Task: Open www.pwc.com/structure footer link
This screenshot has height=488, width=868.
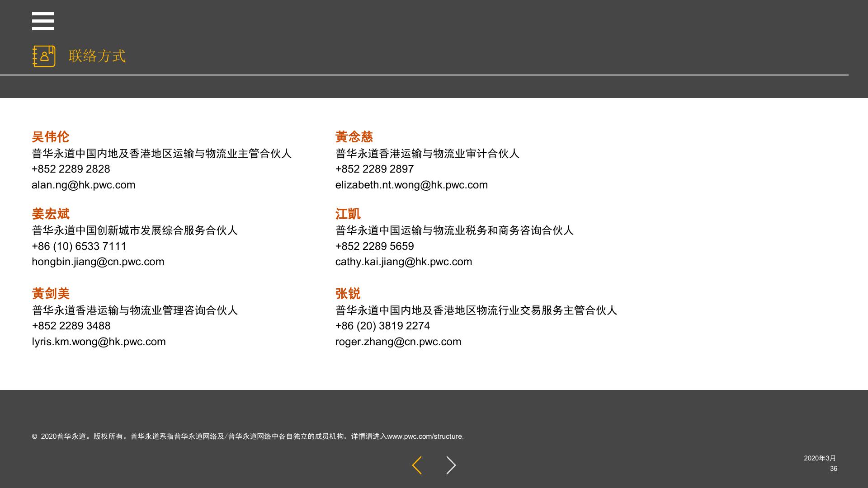Action: click(425, 436)
